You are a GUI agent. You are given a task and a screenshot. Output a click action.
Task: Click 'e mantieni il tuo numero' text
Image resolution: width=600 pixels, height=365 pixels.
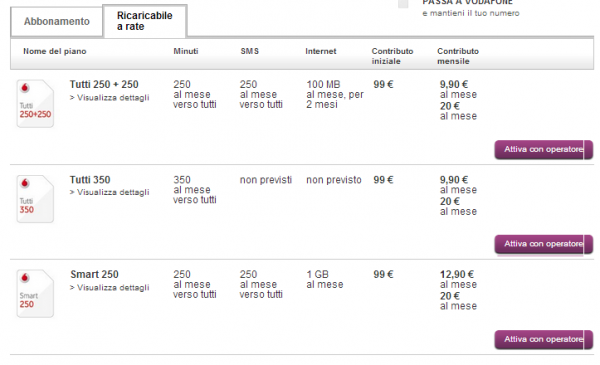[471, 13]
